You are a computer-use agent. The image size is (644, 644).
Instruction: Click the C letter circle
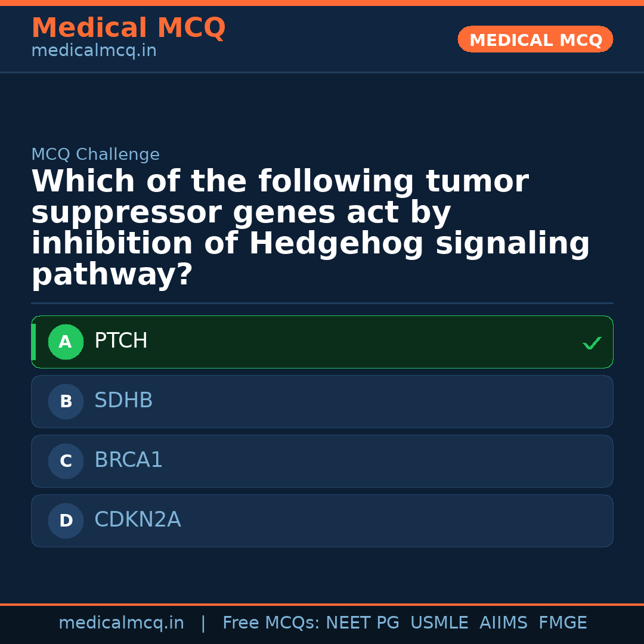pos(66,462)
